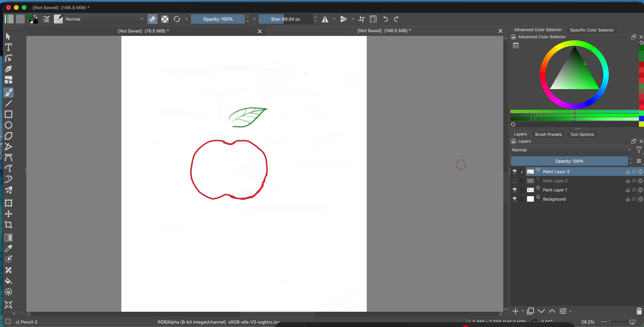
Task: Switch to the 78.5 MiB document tab
Action: (143, 31)
